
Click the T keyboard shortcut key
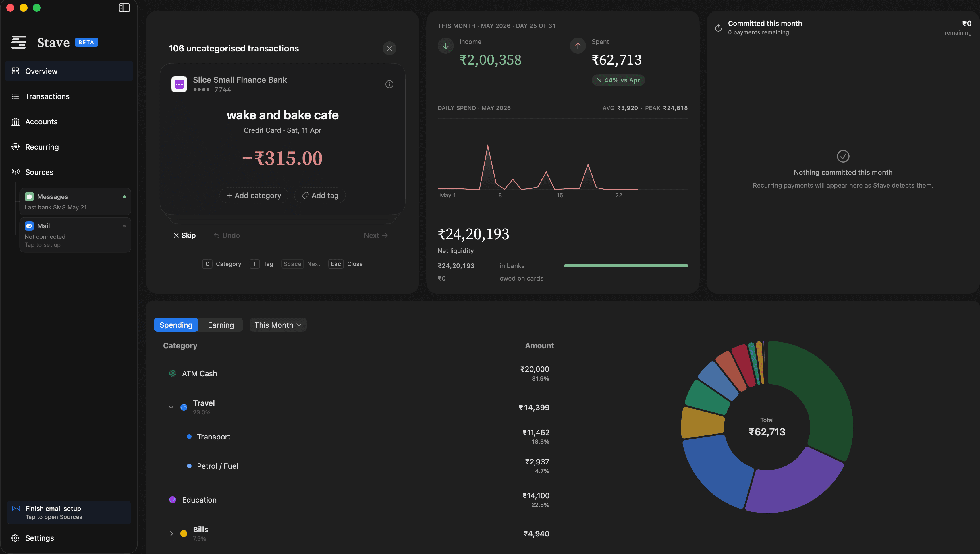click(x=254, y=264)
